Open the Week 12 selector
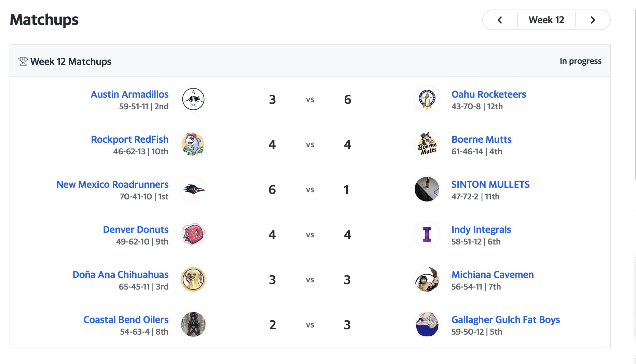 point(546,20)
